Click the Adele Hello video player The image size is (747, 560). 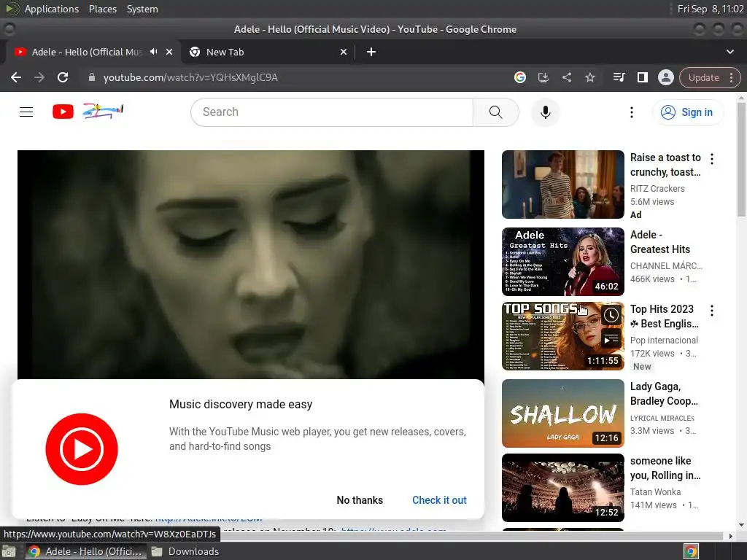point(251,265)
